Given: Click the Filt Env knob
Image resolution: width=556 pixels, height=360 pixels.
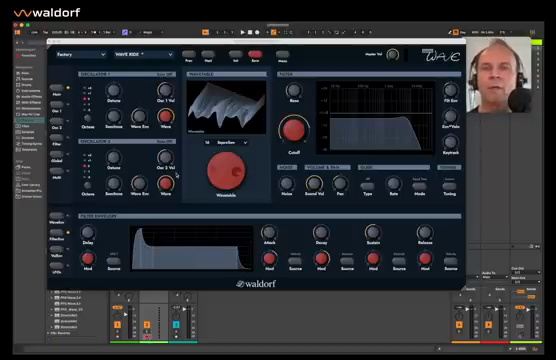Looking at the screenshot, I should [x=451, y=90].
